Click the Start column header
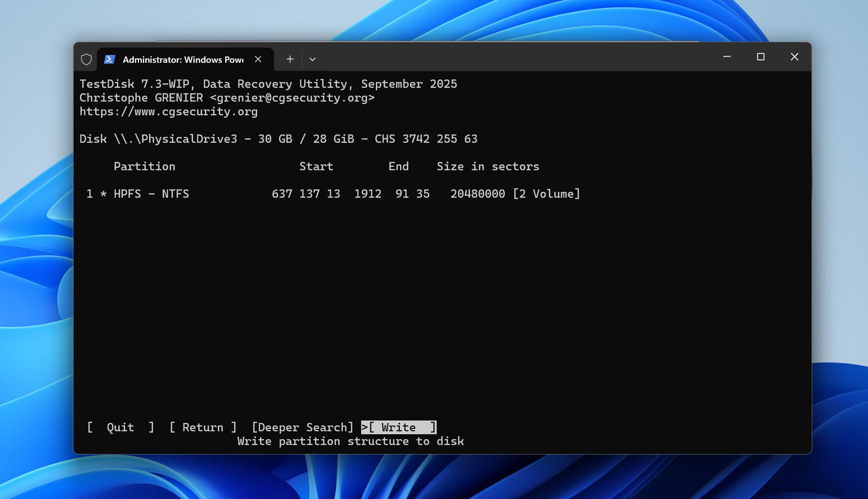The height and width of the screenshot is (499, 868). [316, 166]
